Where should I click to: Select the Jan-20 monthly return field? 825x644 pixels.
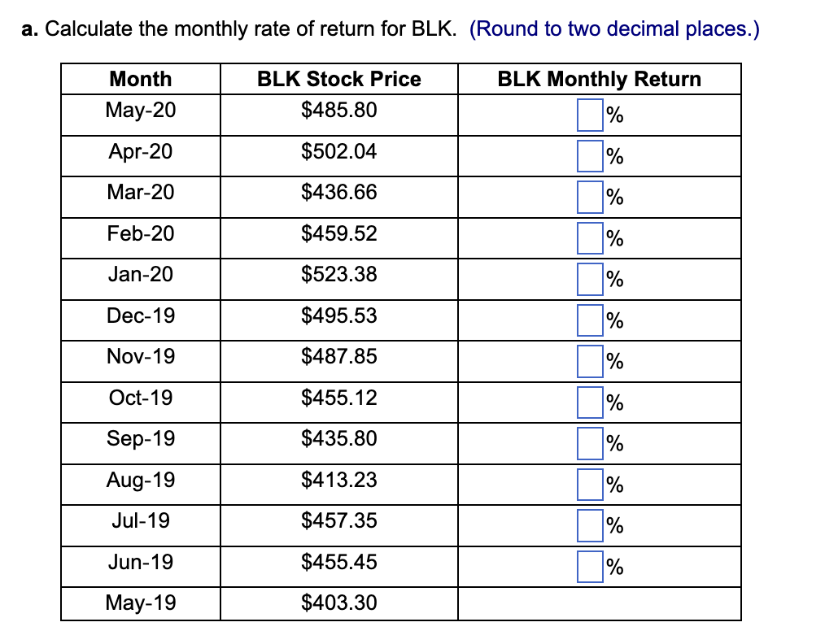(x=590, y=279)
